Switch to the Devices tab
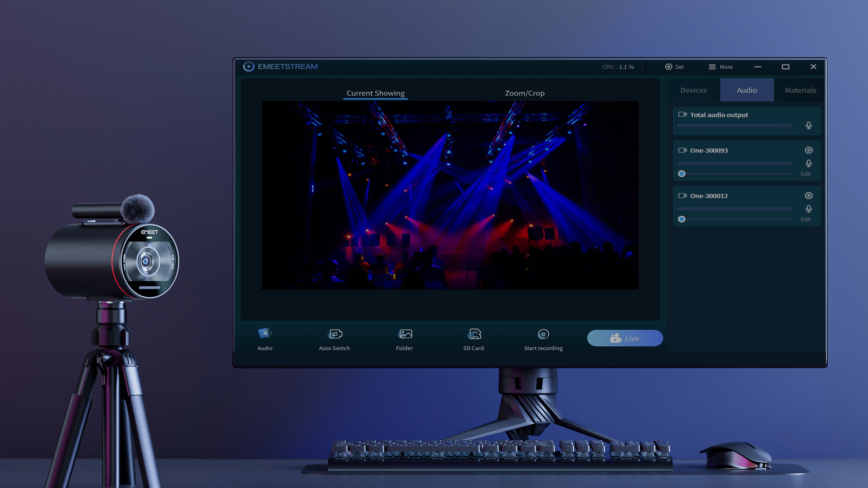Image resolution: width=868 pixels, height=488 pixels. [693, 90]
